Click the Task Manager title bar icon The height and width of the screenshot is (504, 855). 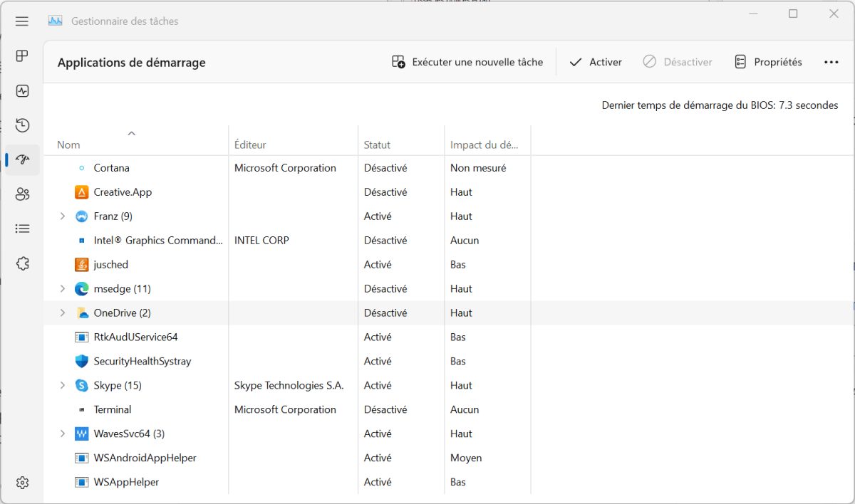56,21
